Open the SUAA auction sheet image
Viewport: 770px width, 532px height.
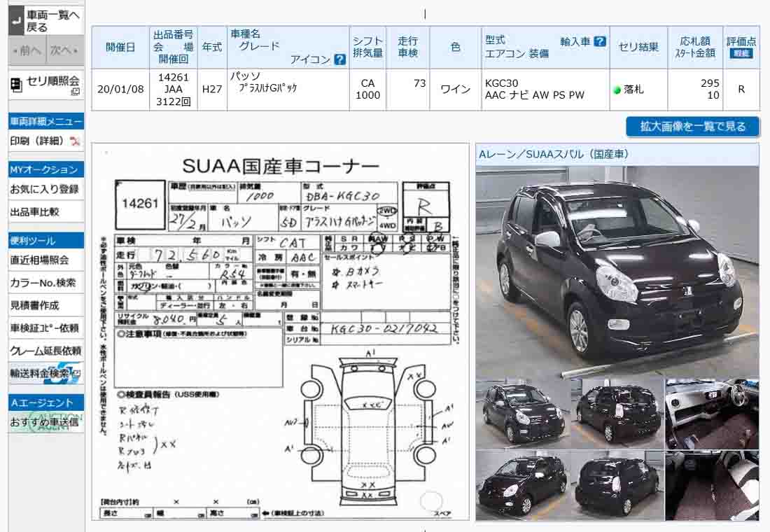281,332
